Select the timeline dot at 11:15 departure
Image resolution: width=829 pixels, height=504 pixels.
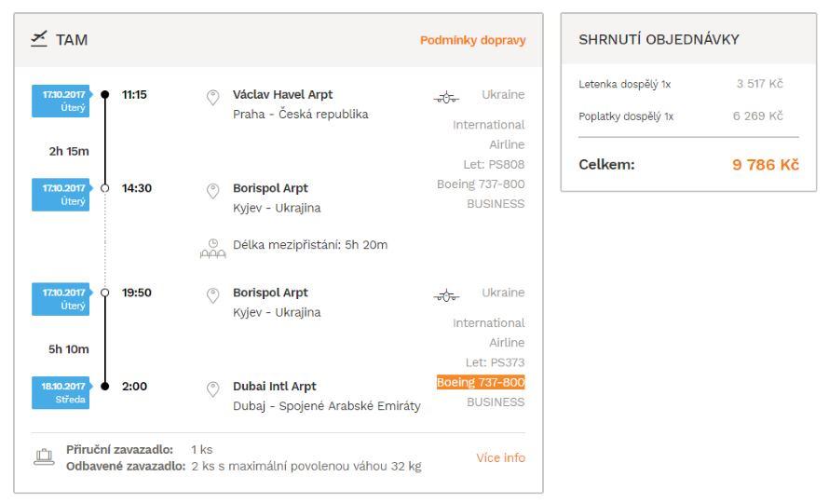tap(104, 95)
